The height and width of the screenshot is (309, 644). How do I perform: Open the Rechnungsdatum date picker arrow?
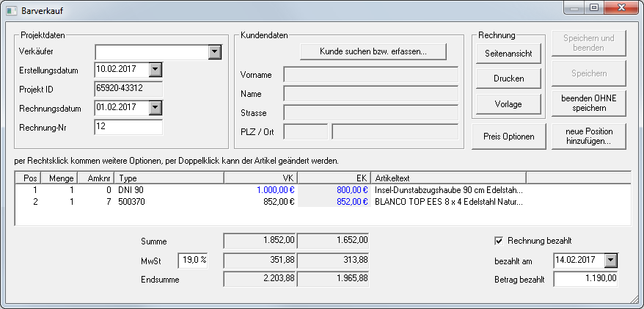tap(155, 108)
